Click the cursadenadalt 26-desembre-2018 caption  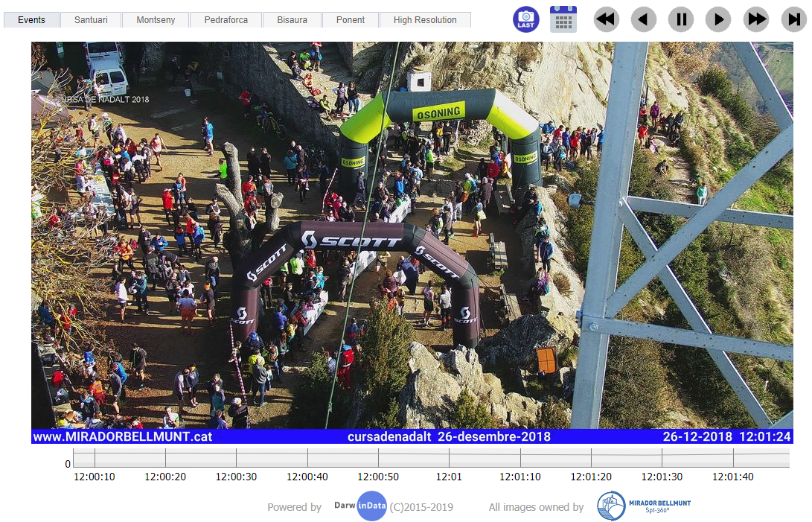(x=449, y=436)
